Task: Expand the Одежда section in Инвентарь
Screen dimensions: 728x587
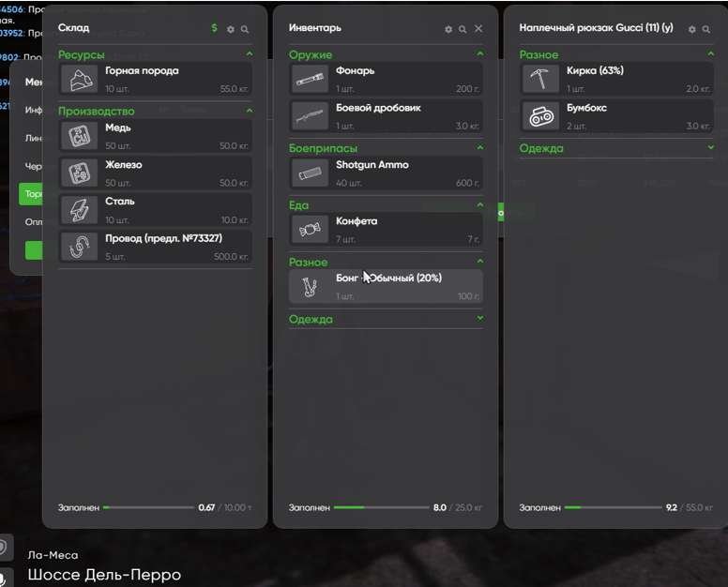Action: click(480, 318)
